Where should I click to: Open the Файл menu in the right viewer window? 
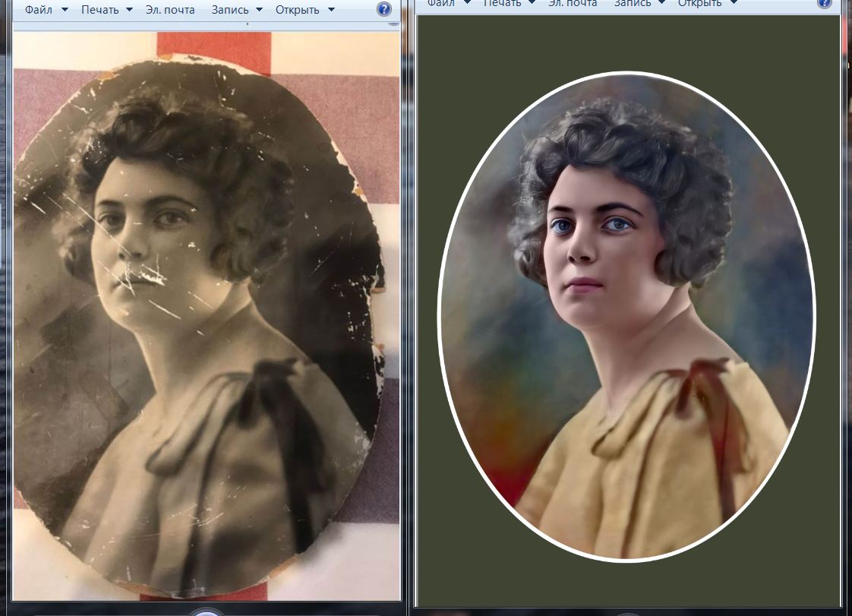448,3
